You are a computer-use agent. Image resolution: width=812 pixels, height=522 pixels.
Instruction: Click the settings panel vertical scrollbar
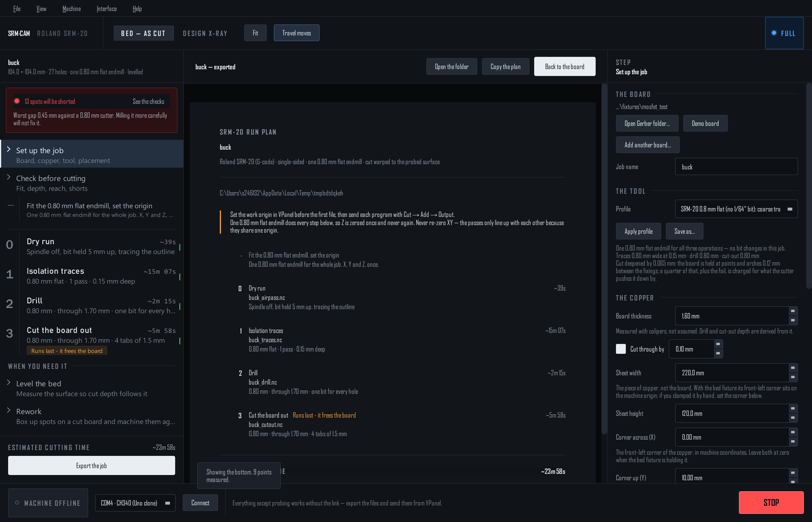809,186
